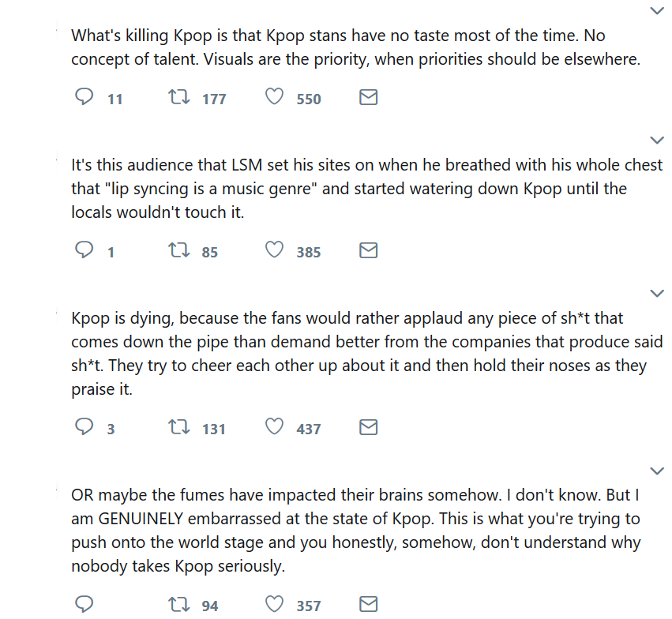Reply to the 'Kpop is dying' tweet

click(84, 428)
